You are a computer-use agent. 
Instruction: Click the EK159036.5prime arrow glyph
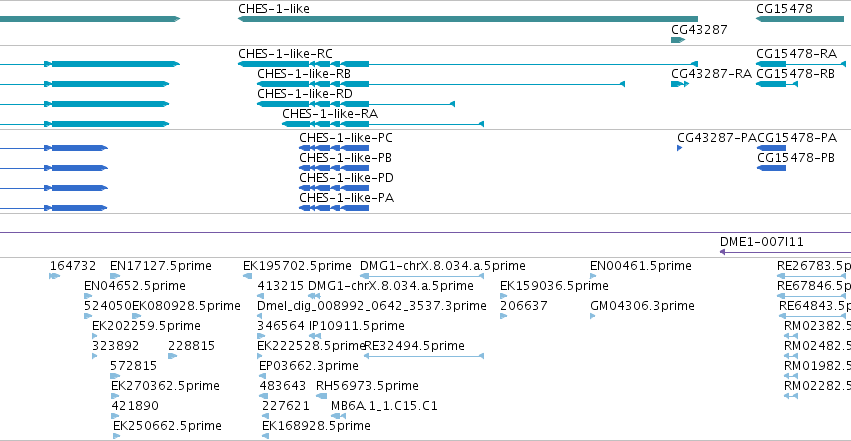click(503, 296)
